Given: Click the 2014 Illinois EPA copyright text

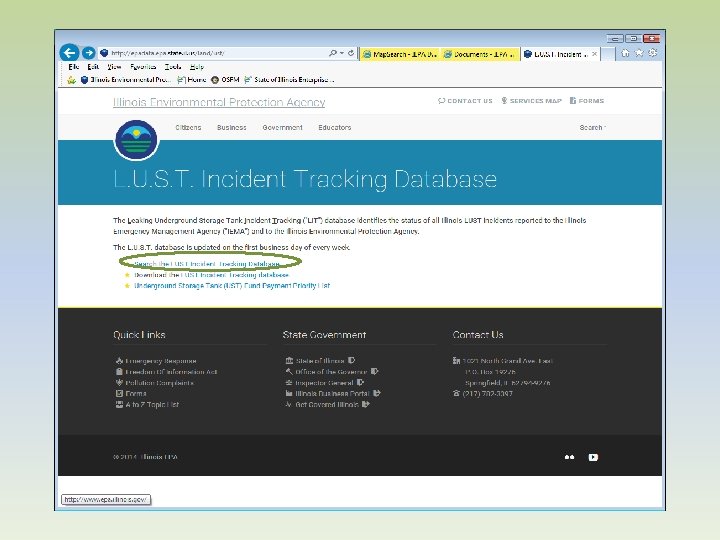Looking at the screenshot, I should coord(145,457).
